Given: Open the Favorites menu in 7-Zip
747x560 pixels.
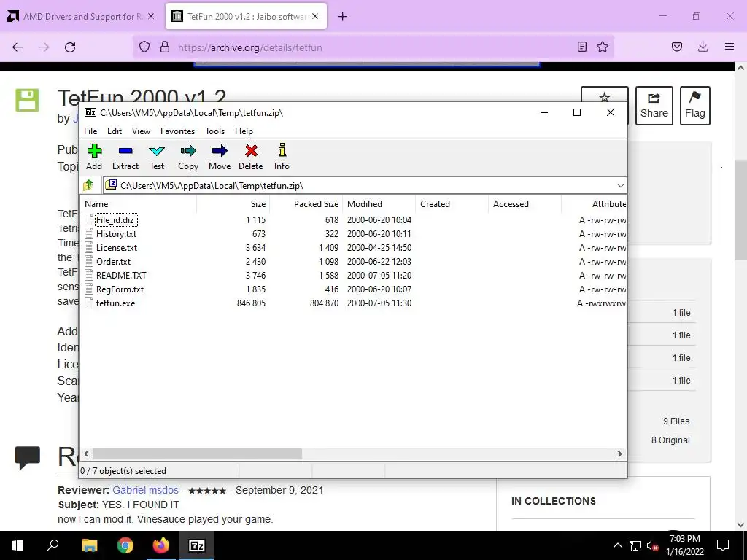Looking at the screenshot, I should pyautogui.click(x=177, y=131).
